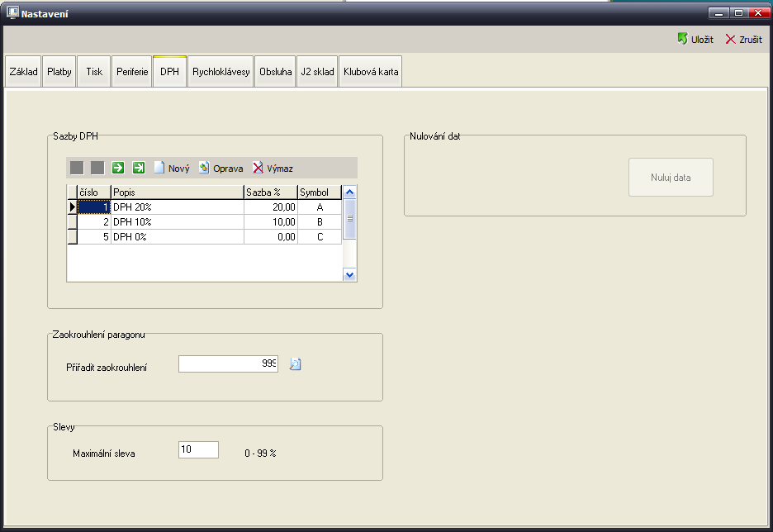
Task: Click the Nuluj data button
Action: (671, 178)
